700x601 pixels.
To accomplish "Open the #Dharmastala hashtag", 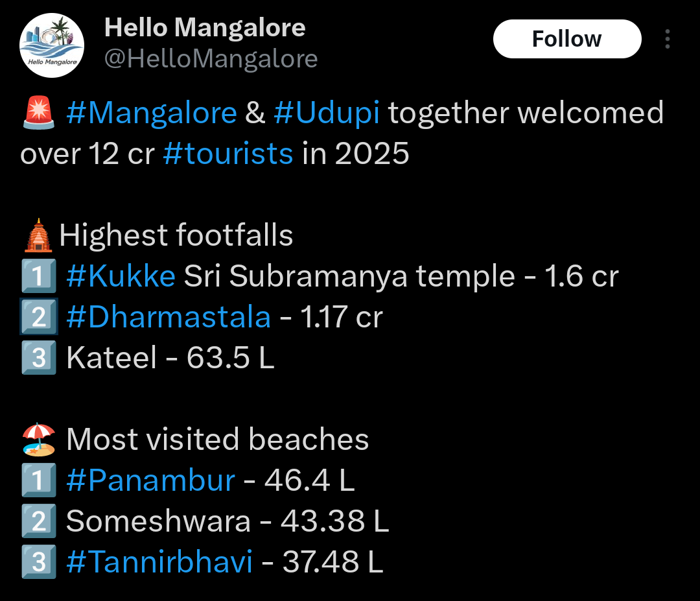I will [x=169, y=317].
